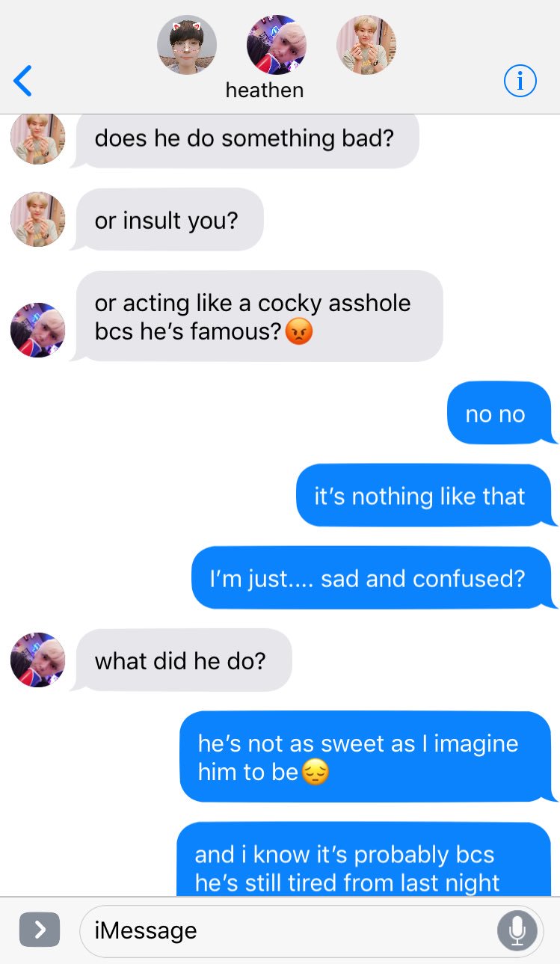Image resolution: width=560 pixels, height=964 pixels.
Task: Open the middle group member avatar in the header
Action: (277, 45)
